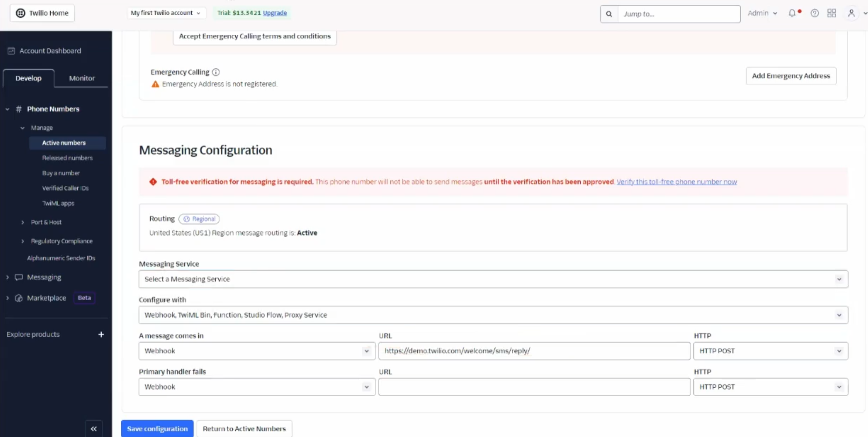Click the Jump to search field
The image size is (868, 437).
click(x=679, y=14)
